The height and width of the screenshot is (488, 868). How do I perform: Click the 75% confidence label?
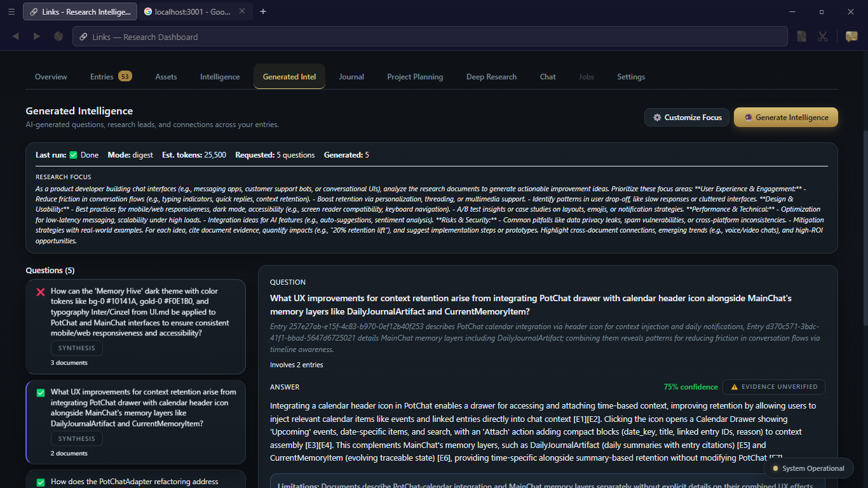tap(691, 387)
